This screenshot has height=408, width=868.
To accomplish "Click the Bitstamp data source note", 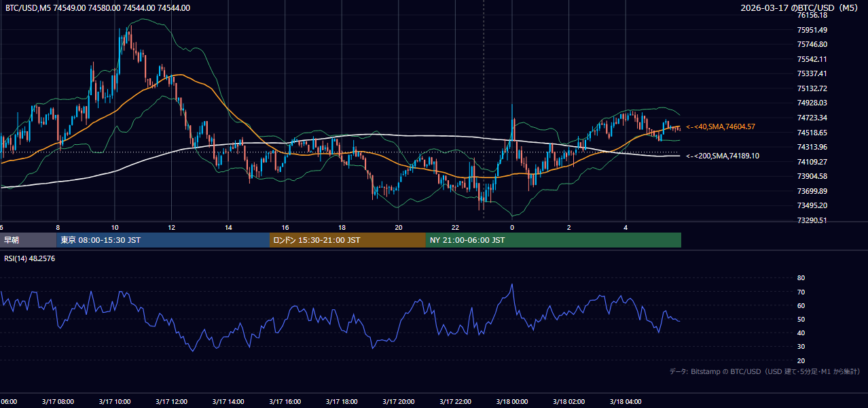I will (765, 371).
